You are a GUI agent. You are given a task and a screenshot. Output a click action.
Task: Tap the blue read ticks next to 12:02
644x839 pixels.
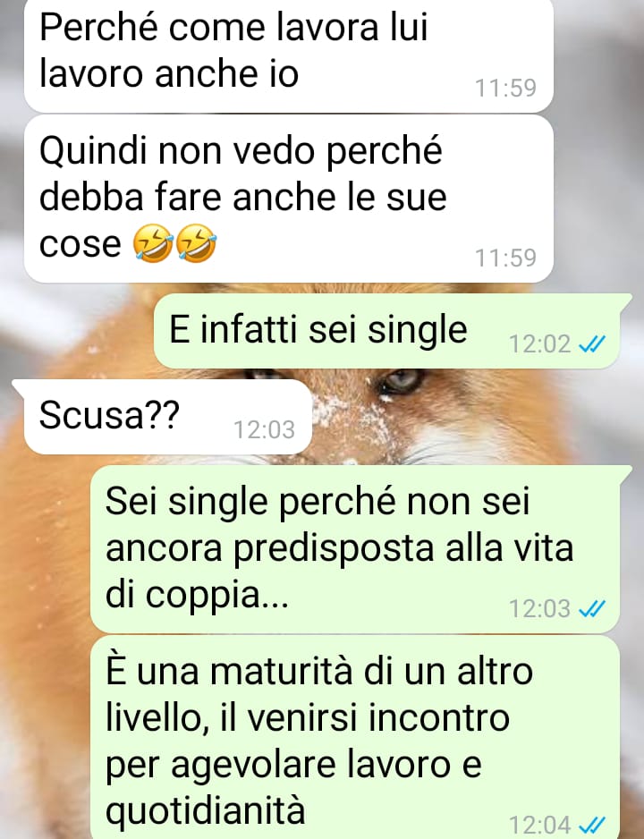click(592, 344)
